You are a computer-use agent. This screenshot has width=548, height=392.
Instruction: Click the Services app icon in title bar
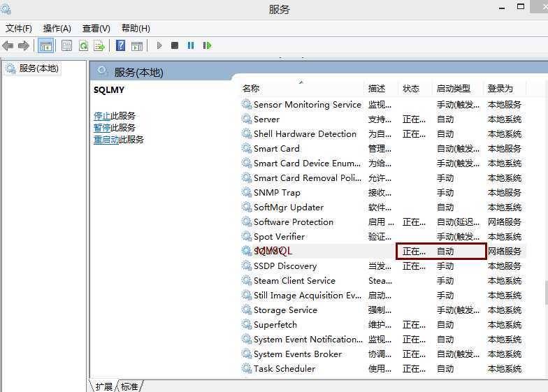6,8
